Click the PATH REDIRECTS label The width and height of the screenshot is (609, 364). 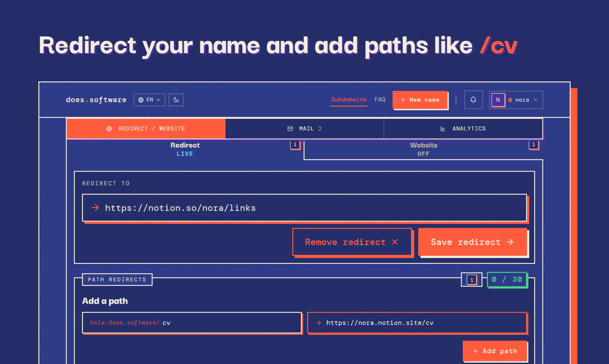[117, 280]
